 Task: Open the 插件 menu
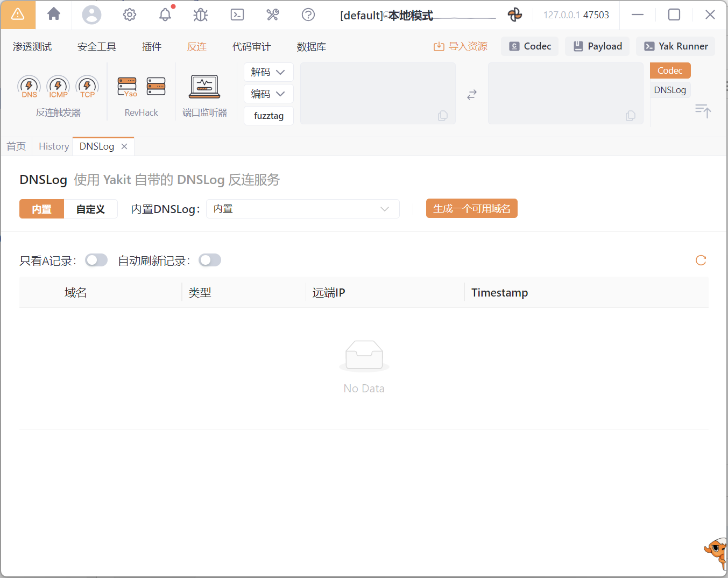pos(152,47)
